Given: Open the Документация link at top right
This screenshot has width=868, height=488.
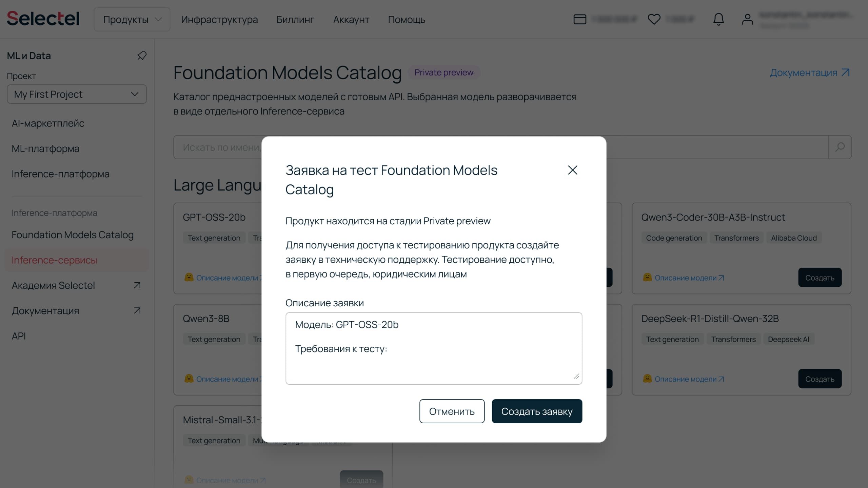Looking at the screenshot, I should 809,73.
